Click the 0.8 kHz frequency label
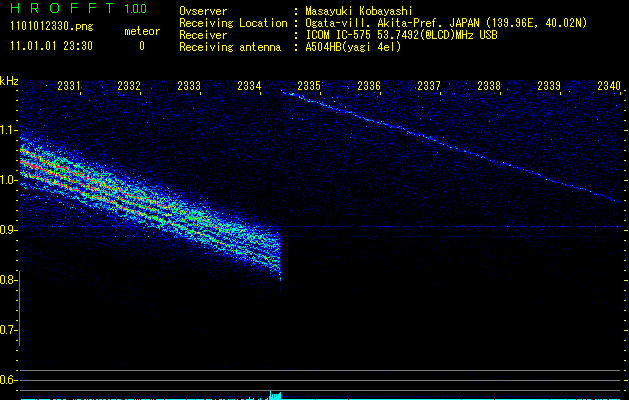 pos(9,280)
